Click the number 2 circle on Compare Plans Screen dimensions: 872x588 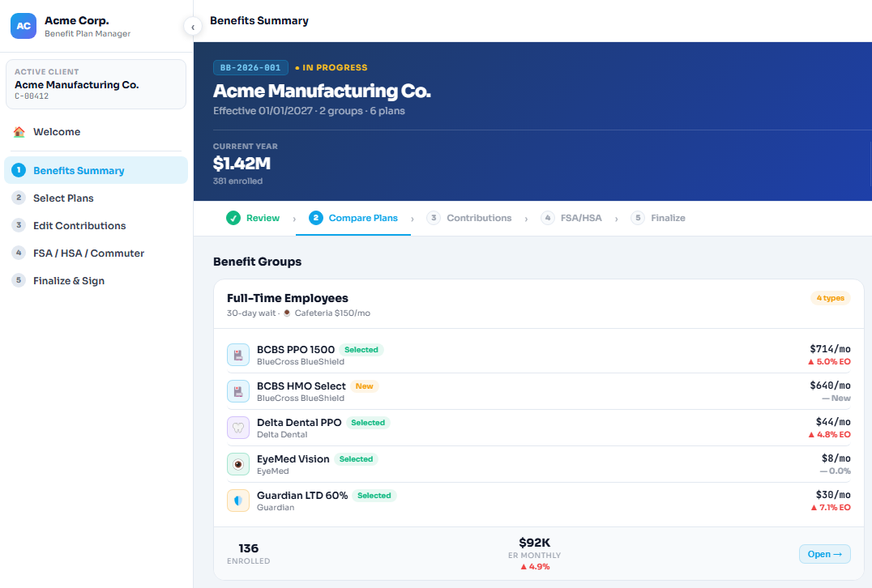pyautogui.click(x=315, y=218)
